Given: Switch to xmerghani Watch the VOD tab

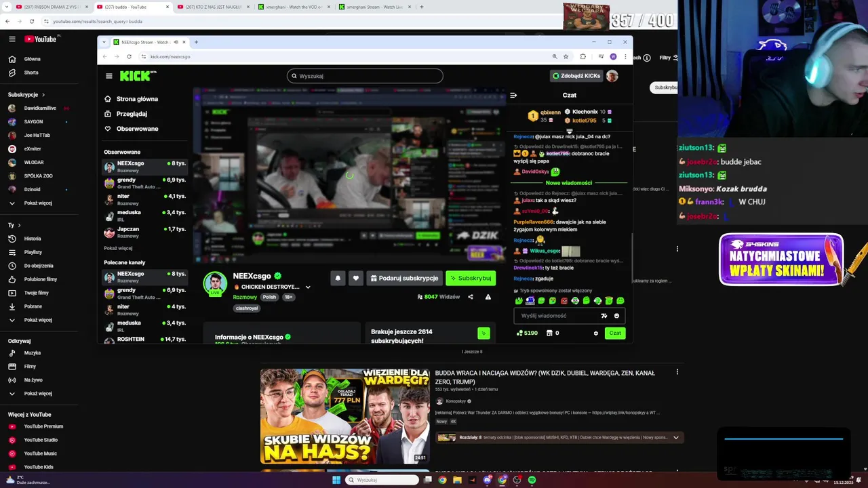Looking at the screenshot, I should [293, 7].
